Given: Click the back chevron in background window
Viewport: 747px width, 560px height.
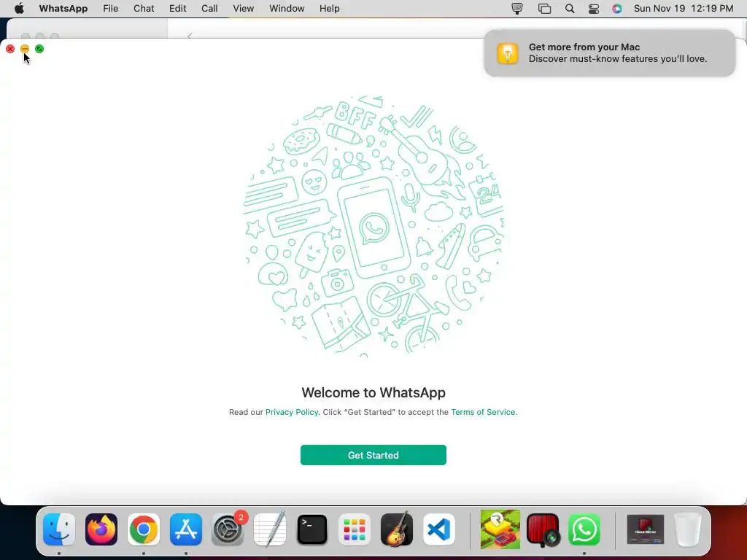Looking at the screenshot, I should pos(190,36).
